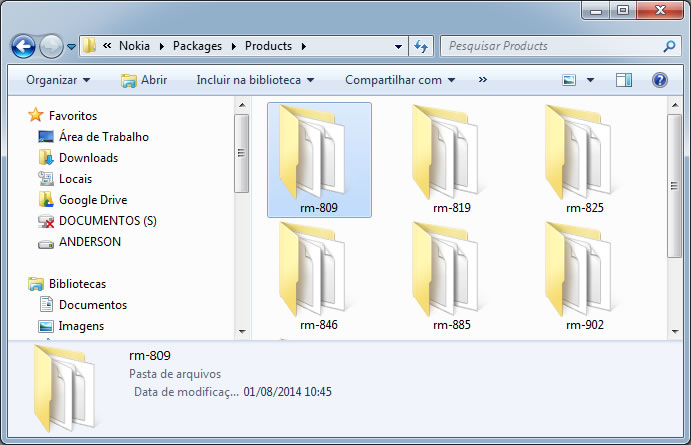Image resolution: width=691 pixels, height=445 pixels.
Task: Toggle the preview pane icon
Action: (x=624, y=80)
